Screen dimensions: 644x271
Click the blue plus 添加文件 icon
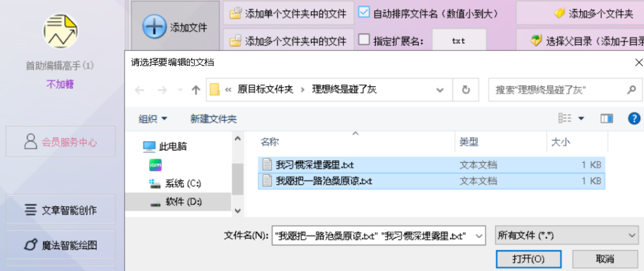[155, 27]
